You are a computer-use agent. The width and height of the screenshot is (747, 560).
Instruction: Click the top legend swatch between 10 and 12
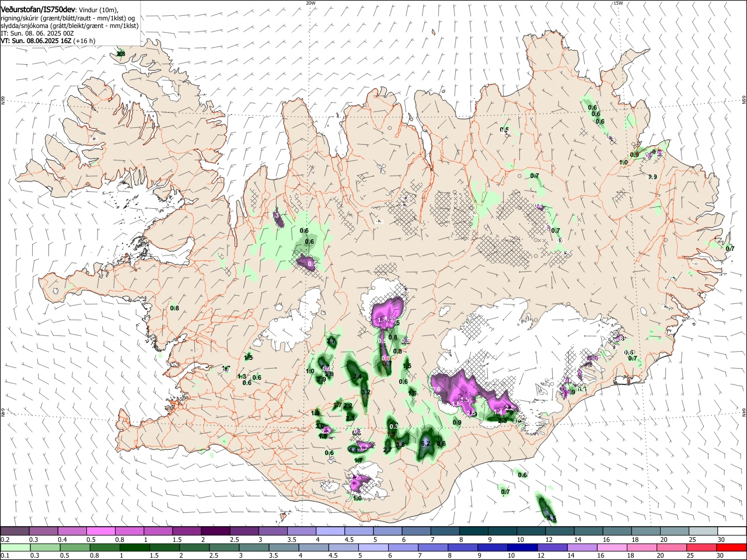pyautogui.click(x=531, y=531)
